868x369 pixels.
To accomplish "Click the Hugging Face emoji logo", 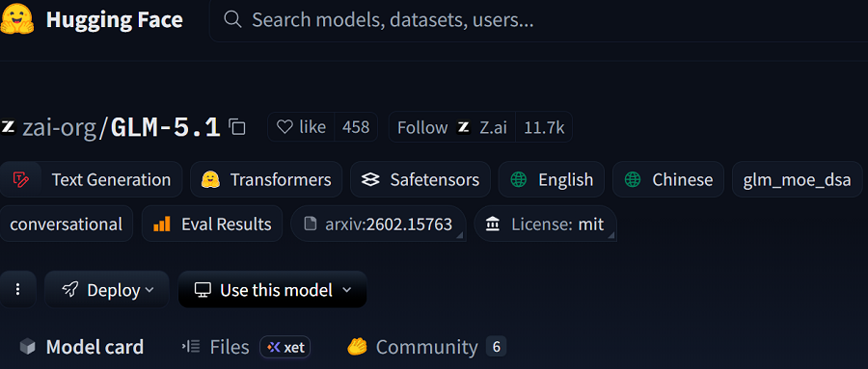I will tap(18, 20).
